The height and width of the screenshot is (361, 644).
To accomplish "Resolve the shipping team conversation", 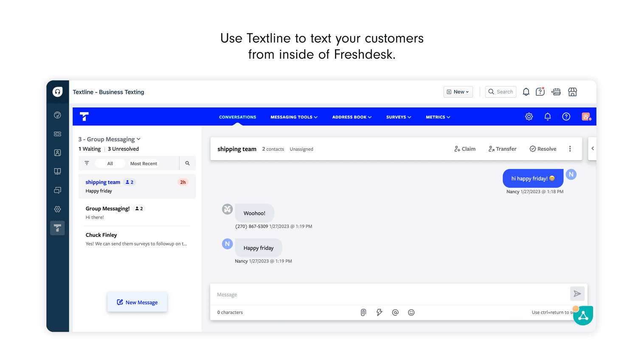I will [543, 149].
